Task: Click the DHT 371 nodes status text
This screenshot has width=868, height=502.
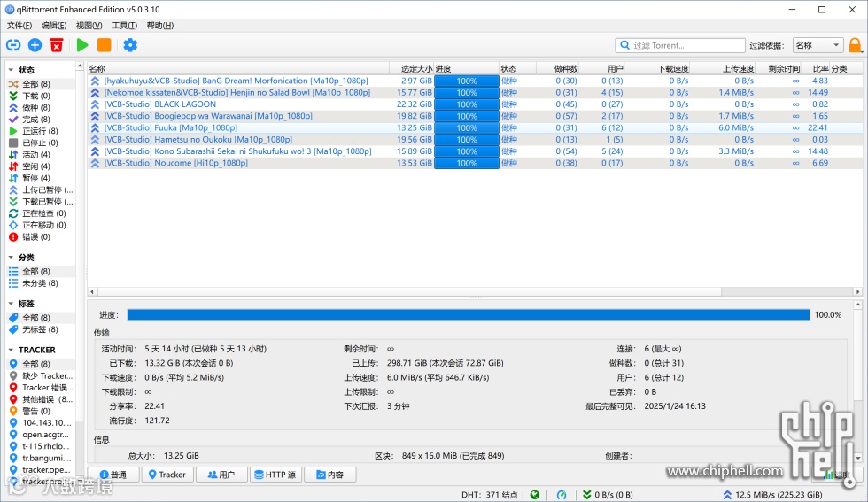Action: coord(490,495)
